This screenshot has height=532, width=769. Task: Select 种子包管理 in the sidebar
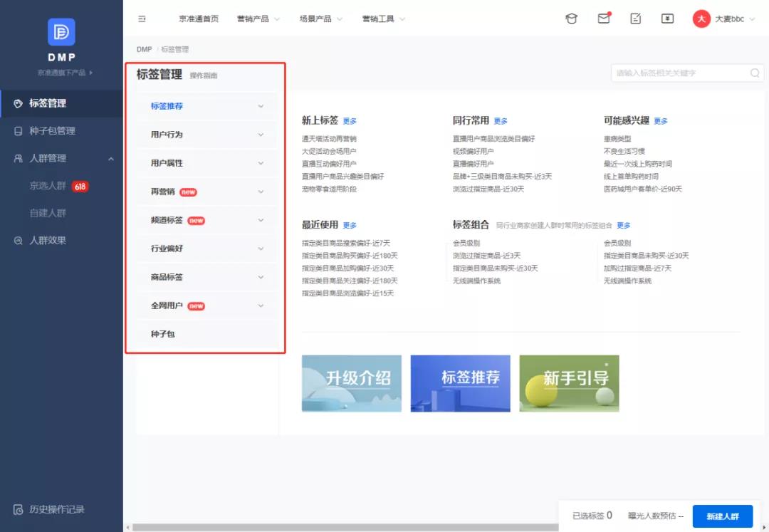[x=51, y=131]
